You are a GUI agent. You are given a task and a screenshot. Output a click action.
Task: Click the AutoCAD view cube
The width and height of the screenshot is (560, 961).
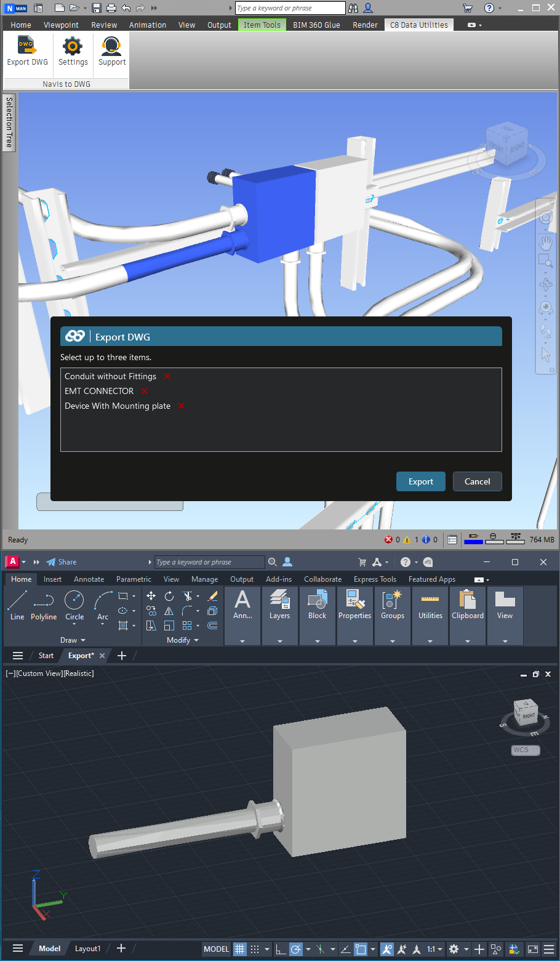coord(526,714)
